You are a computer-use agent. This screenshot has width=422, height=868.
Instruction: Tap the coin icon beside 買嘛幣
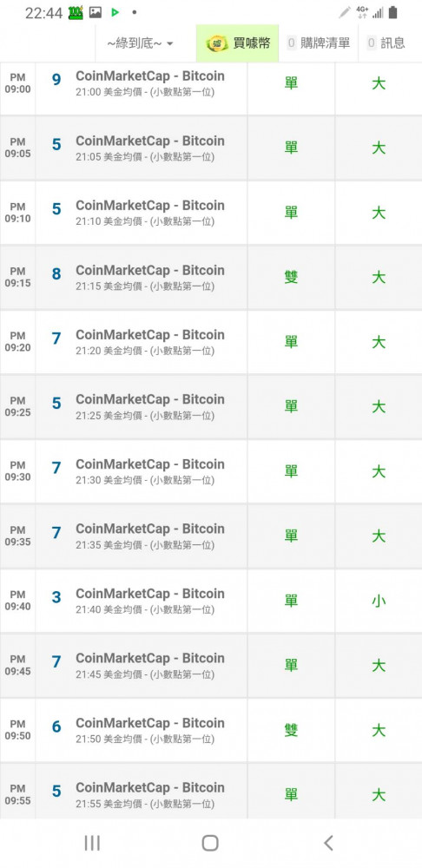(x=217, y=43)
